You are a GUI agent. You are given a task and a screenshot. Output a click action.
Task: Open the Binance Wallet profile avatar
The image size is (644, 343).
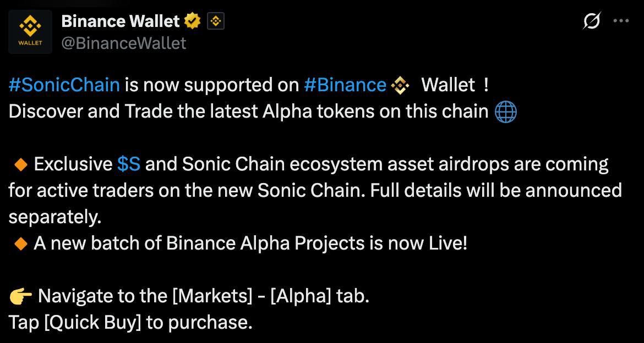(x=30, y=32)
